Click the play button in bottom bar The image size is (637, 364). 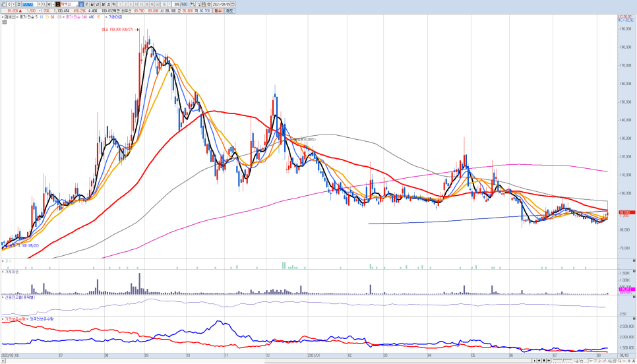point(535,361)
